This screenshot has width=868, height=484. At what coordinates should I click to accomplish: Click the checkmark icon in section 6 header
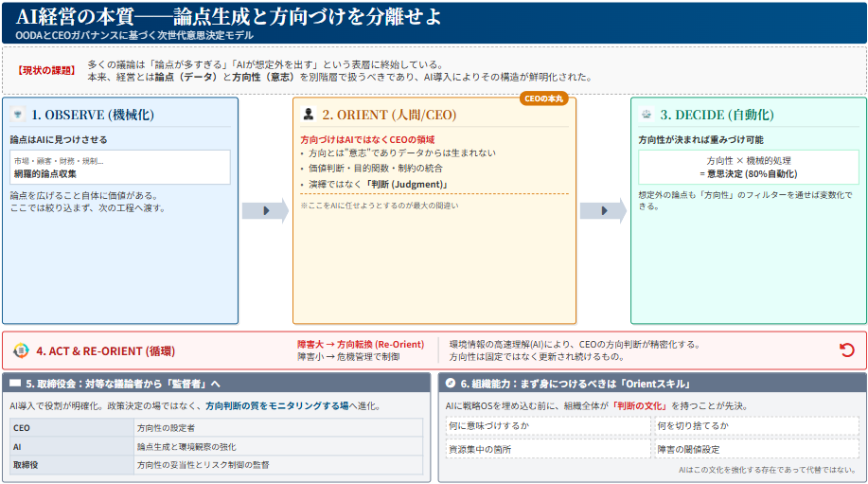[x=450, y=384]
